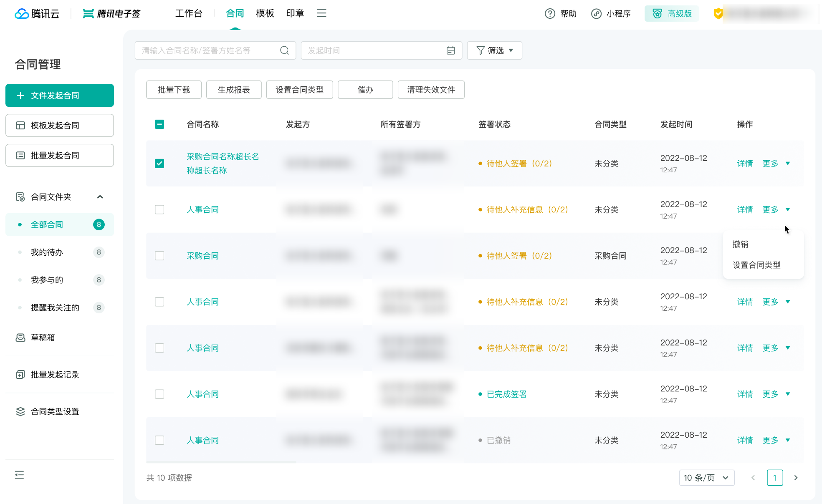Click the 草稿箱 inbox icon
The image size is (822, 504).
tap(20, 338)
